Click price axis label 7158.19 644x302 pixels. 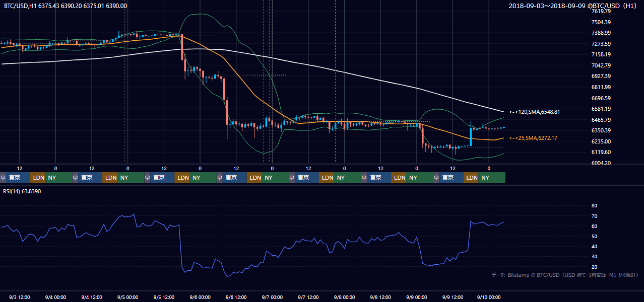pos(601,54)
